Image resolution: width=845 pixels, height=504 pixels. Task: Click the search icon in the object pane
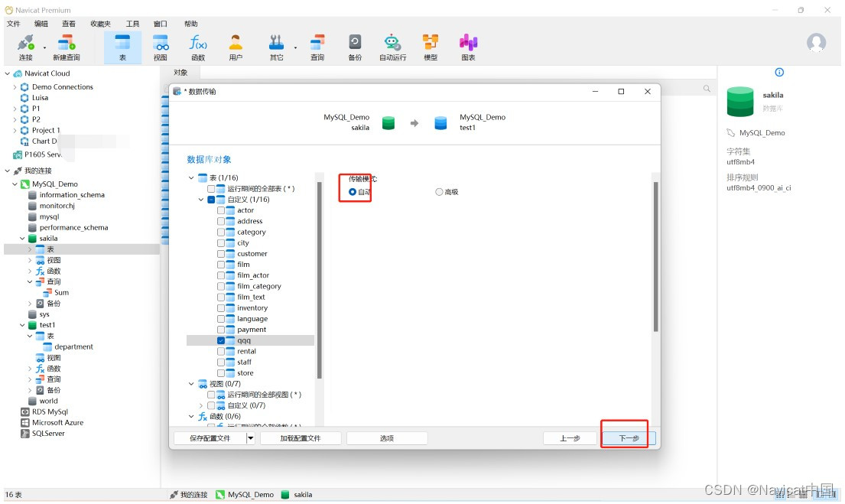click(x=707, y=89)
